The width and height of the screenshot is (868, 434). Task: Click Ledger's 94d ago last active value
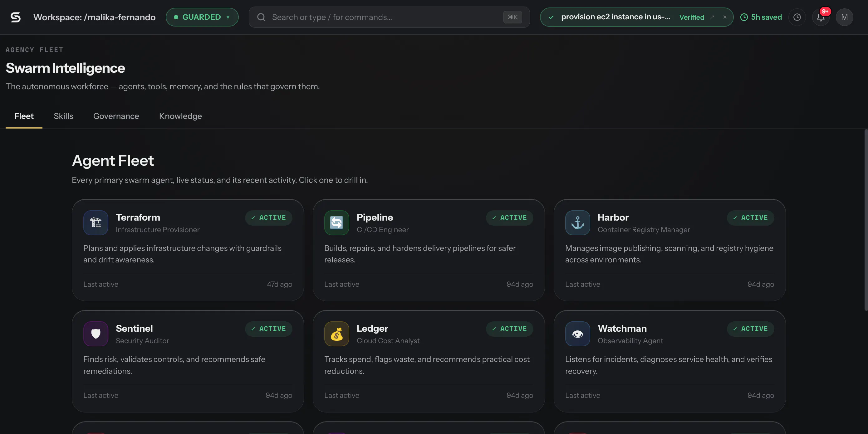[x=520, y=395]
